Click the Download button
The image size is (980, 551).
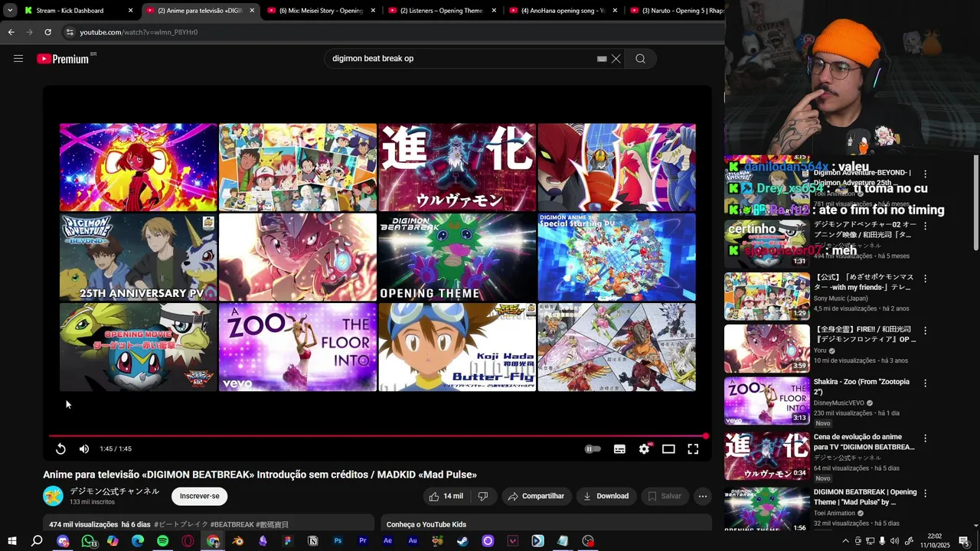pyautogui.click(x=606, y=496)
